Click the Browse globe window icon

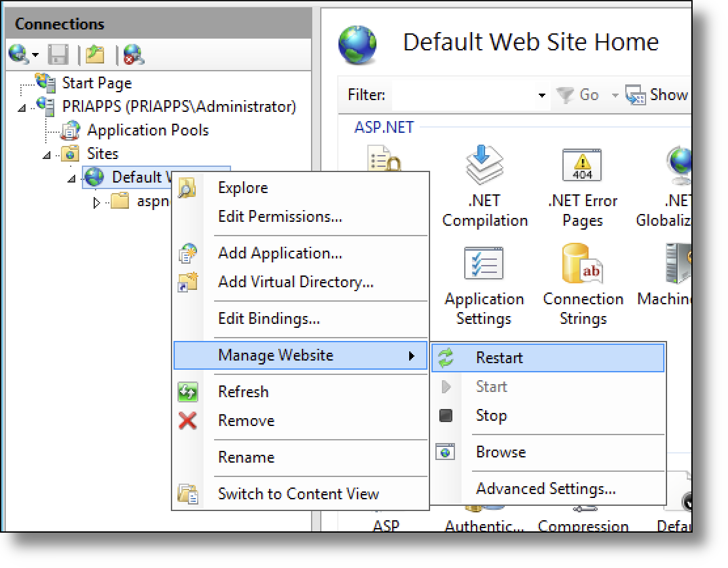[x=445, y=452]
